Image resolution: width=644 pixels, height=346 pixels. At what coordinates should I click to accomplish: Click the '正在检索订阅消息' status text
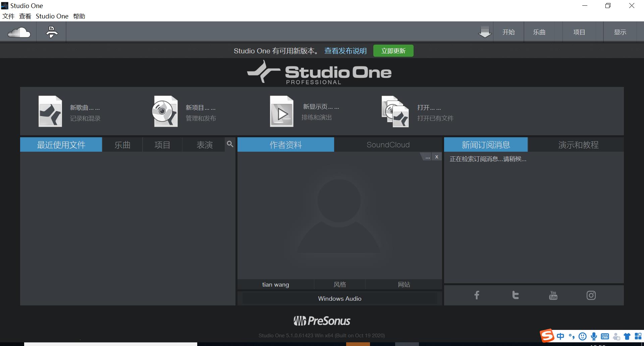pyautogui.click(x=488, y=159)
